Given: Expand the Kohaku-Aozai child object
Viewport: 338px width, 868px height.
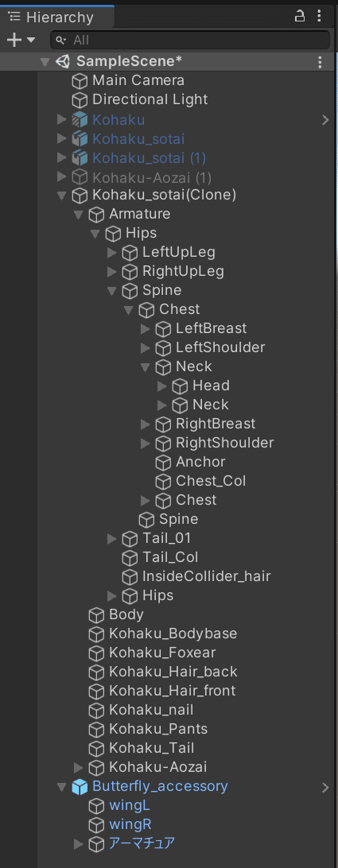Looking at the screenshot, I should pyautogui.click(x=79, y=767).
